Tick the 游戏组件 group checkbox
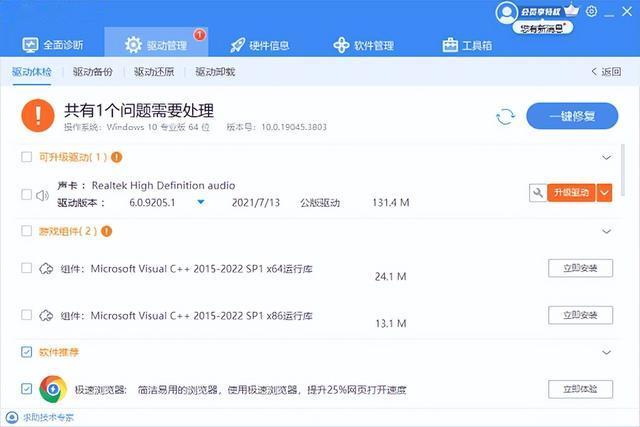Viewport: 640px width, 427px height. pos(27,231)
